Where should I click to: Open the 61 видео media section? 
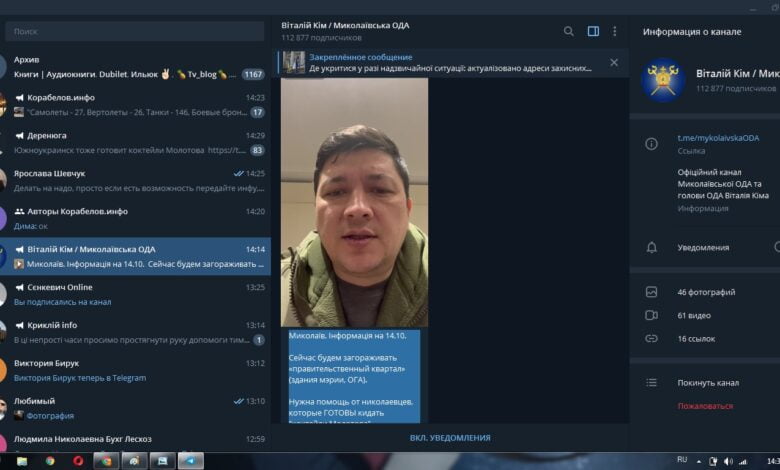coord(694,315)
